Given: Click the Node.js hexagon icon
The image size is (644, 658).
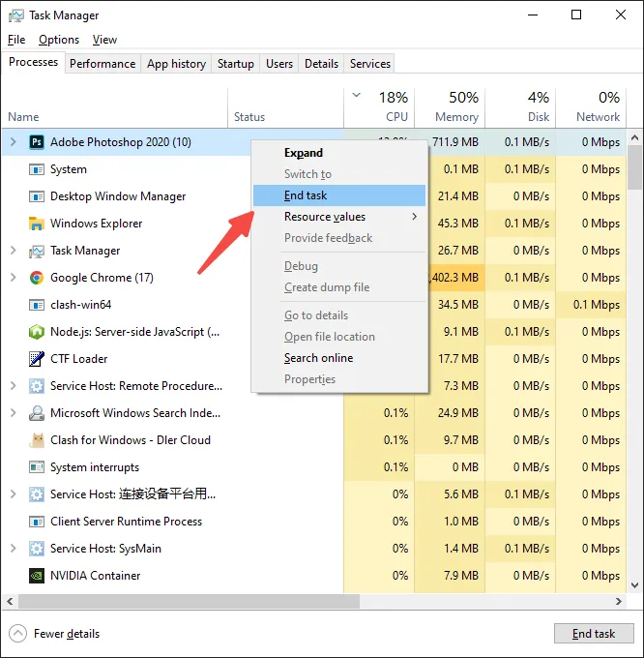Looking at the screenshot, I should (37, 332).
